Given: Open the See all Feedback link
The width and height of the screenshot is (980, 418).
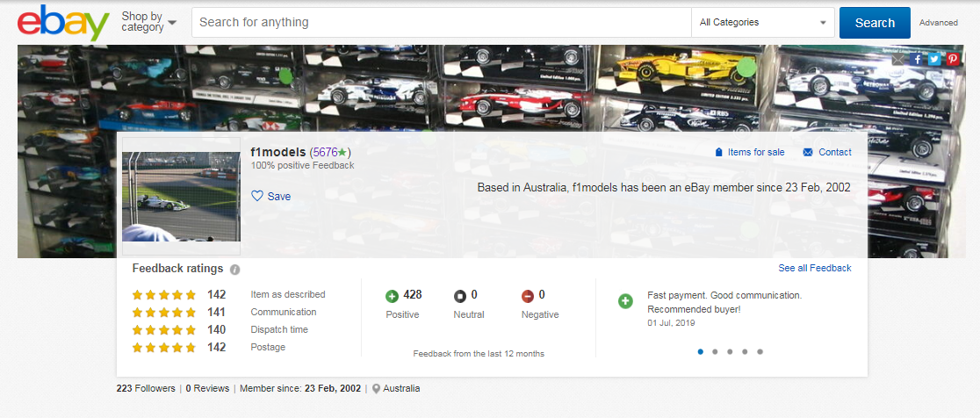Looking at the screenshot, I should (x=814, y=268).
